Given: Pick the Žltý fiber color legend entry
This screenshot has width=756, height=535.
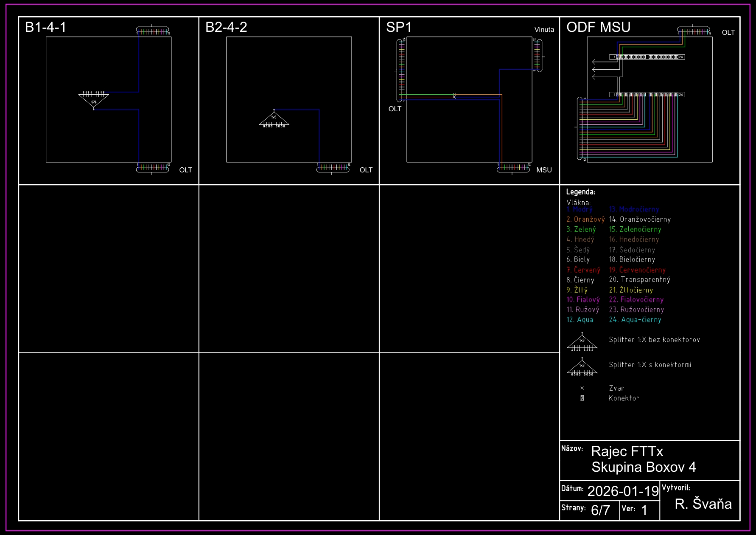Looking at the screenshot, I should [x=577, y=290].
